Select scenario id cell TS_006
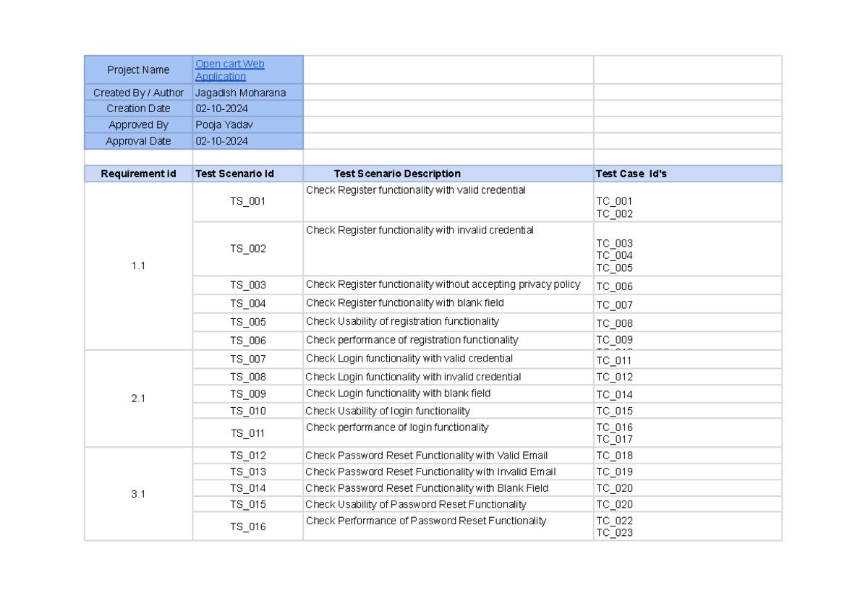868x614 pixels. (x=247, y=341)
